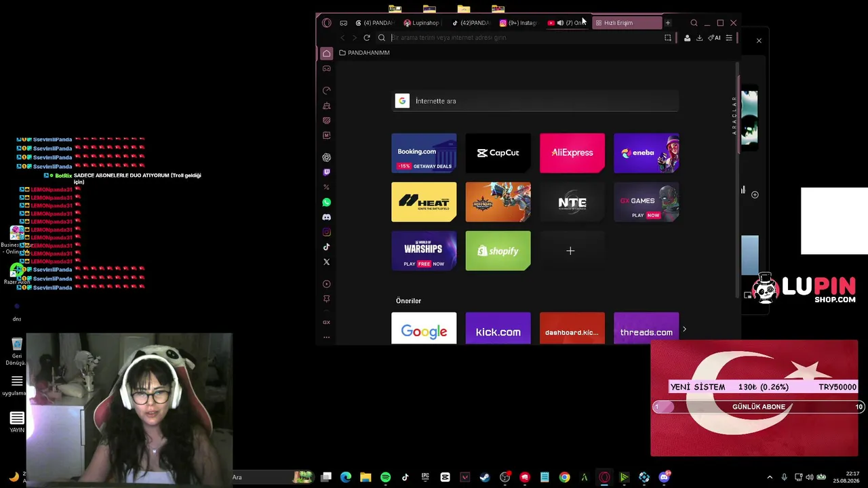Viewport: 868px width, 488px height.
Task: Open Epic Games Launcher from the taskbar
Action: [x=425, y=477]
